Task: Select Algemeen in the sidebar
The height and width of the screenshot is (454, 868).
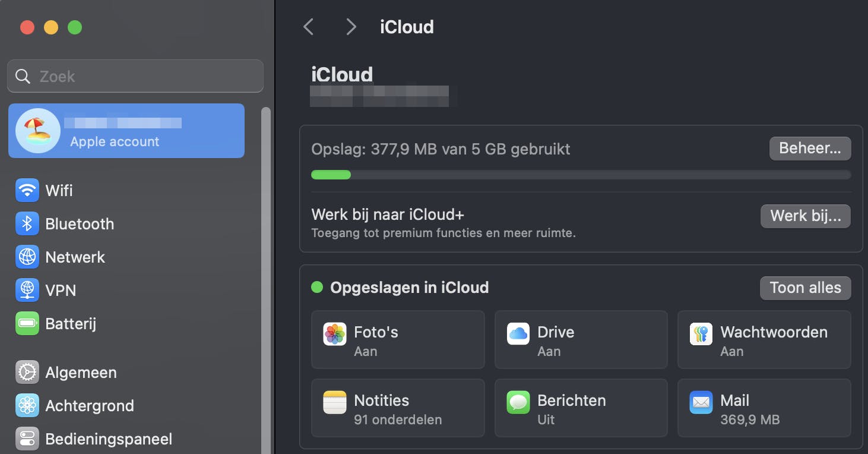Action: pos(81,373)
